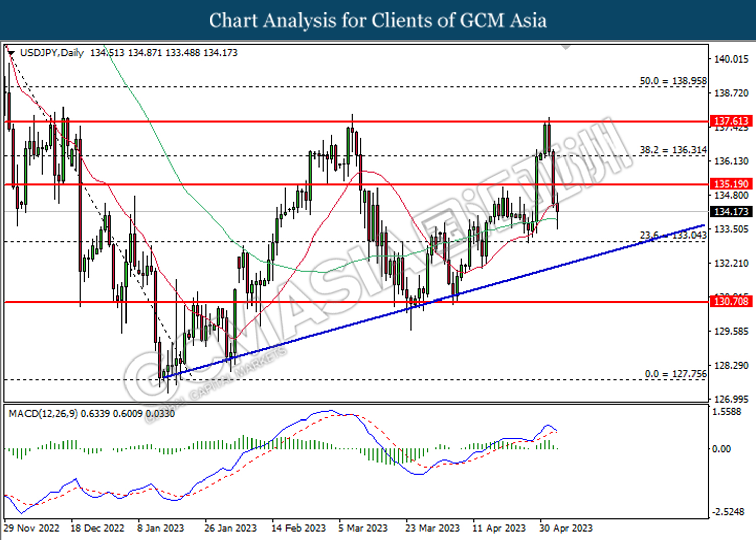Click the date label 14 Feb 2023

pos(298,528)
